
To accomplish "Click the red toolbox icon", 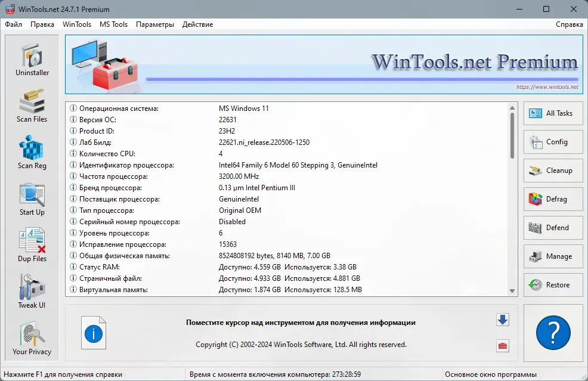I will point(502,346).
